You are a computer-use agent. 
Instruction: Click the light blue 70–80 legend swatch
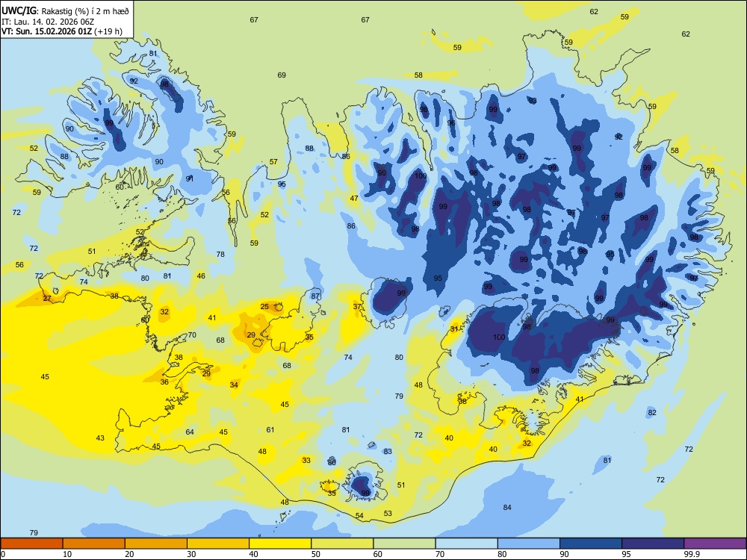click(x=466, y=544)
